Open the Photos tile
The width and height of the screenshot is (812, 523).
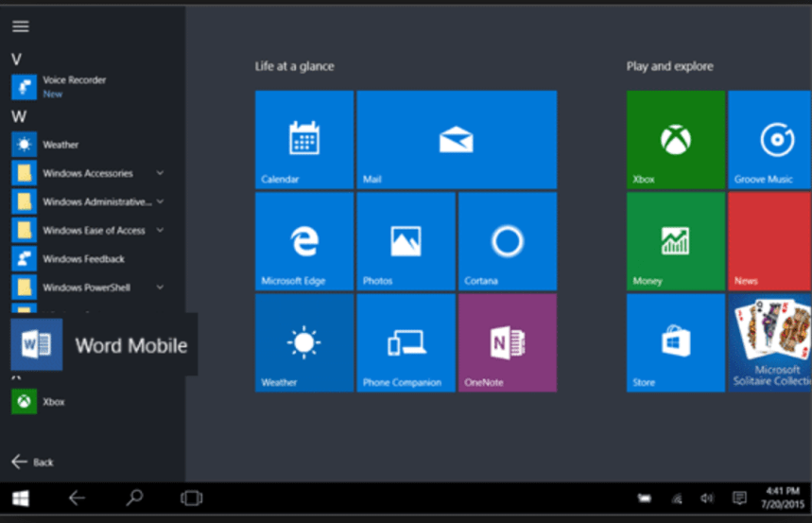(405, 241)
